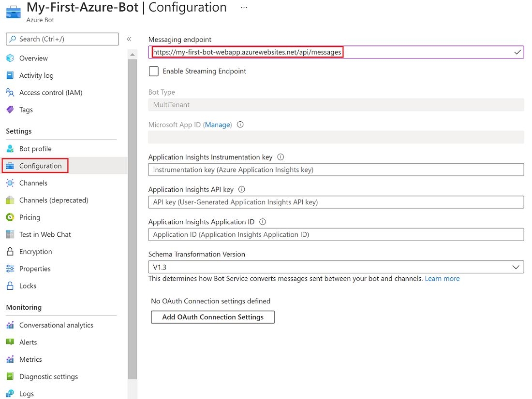The height and width of the screenshot is (399, 532).
Task: Open the Encryption settings
Action: point(37,251)
